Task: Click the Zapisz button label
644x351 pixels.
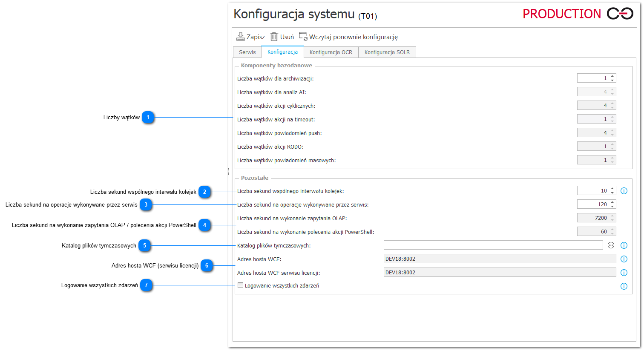Action: click(256, 37)
